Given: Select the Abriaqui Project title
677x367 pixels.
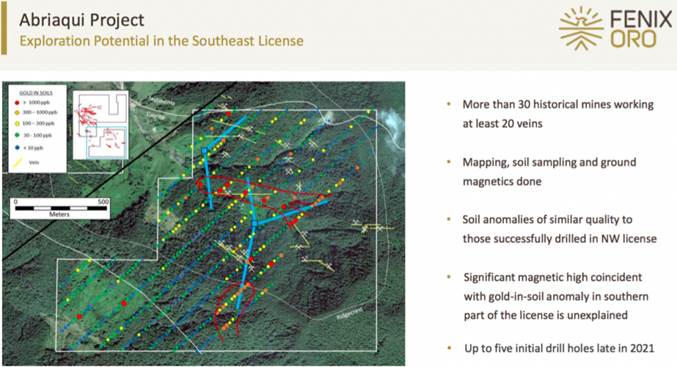Looking at the screenshot, I should coord(82,20).
